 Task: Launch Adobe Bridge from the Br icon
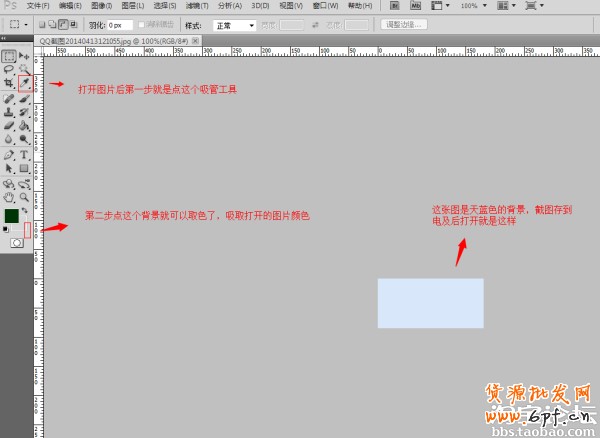pos(392,6)
